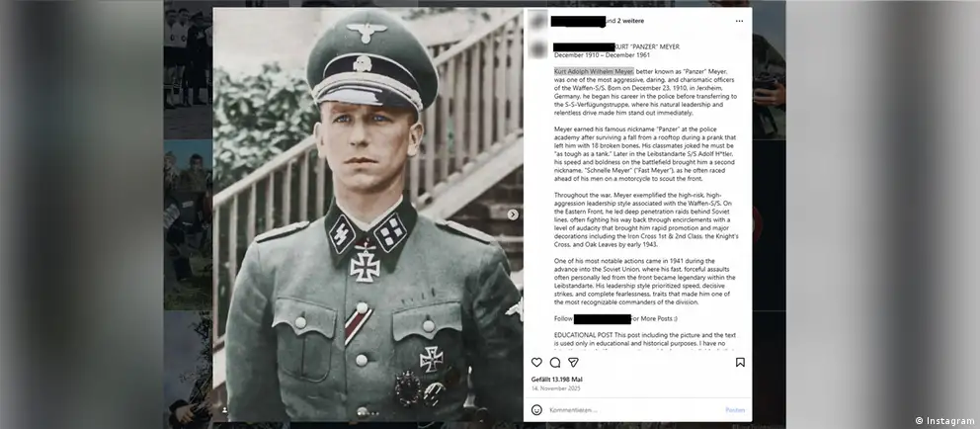
Task: Like the post with the heart icon
Action: click(x=536, y=362)
